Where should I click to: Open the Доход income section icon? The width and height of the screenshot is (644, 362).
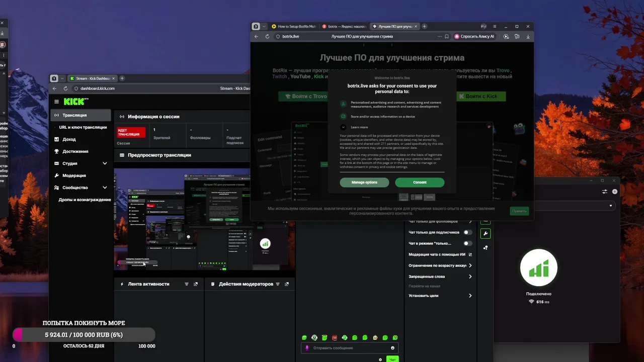(57, 139)
